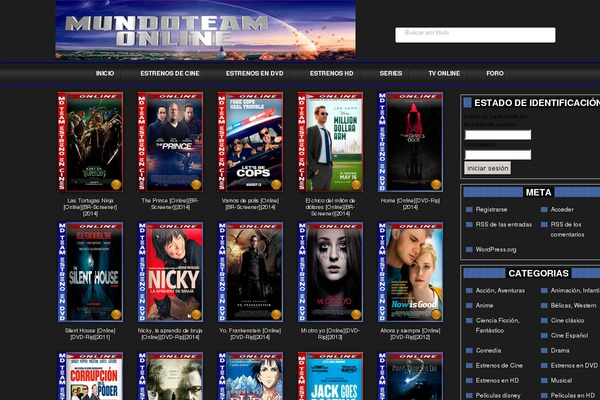The width and height of the screenshot is (600, 400).
Task: Open Yo, Frankenstein movie poster
Action: [x=250, y=272]
